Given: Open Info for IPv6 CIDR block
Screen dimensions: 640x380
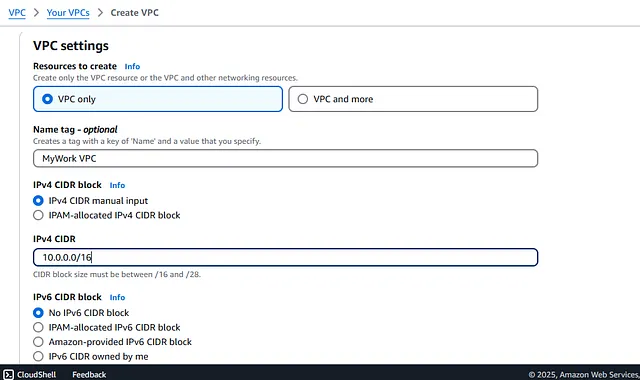Looking at the screenshot, I should [x=117, y=297].
